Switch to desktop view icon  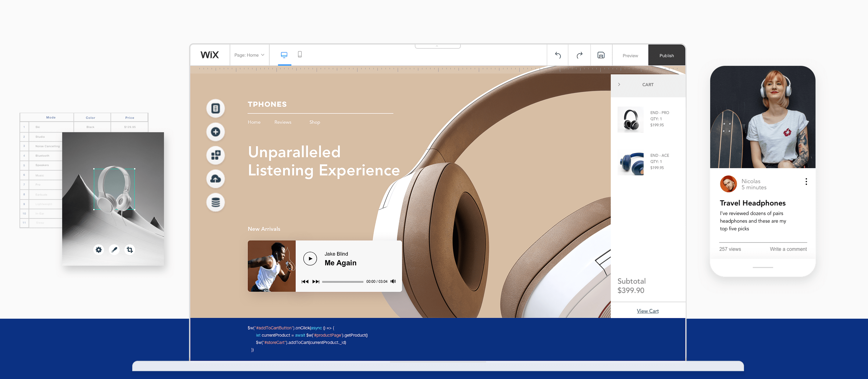284,55
